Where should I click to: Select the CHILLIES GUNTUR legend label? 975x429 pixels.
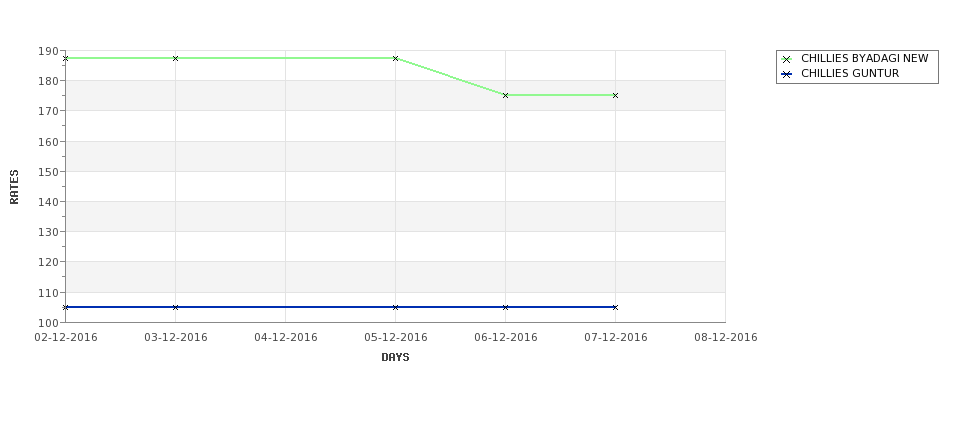[x=849, y=74]
